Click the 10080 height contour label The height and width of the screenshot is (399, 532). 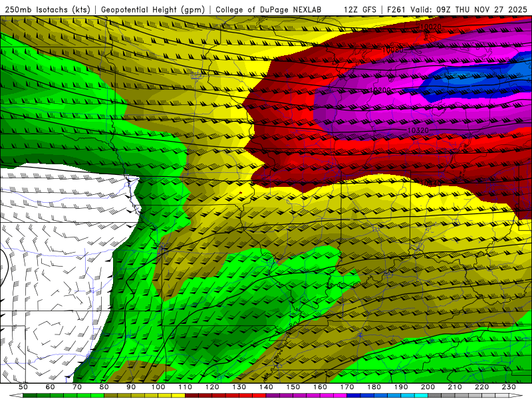392,51
